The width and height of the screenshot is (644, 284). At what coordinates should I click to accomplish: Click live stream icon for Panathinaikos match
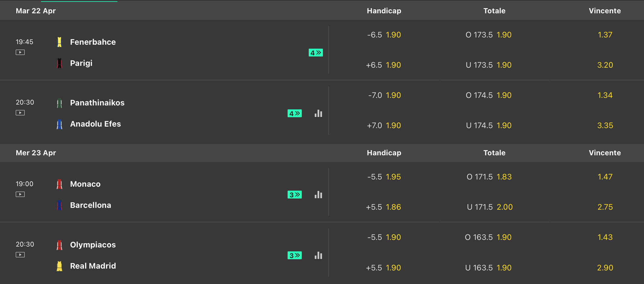click(20, 113)
